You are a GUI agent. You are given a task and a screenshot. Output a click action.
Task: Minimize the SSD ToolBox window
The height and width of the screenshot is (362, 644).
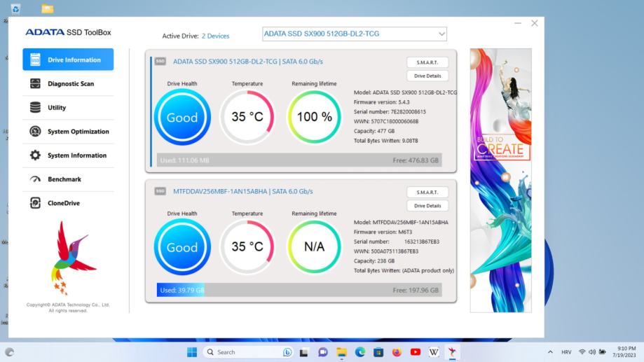(517, 23)
